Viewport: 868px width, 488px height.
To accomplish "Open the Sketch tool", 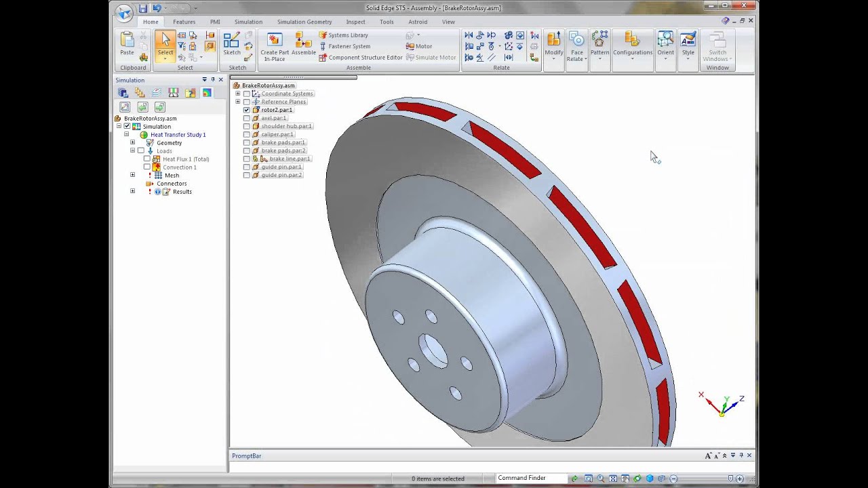I will pos(232,44).
